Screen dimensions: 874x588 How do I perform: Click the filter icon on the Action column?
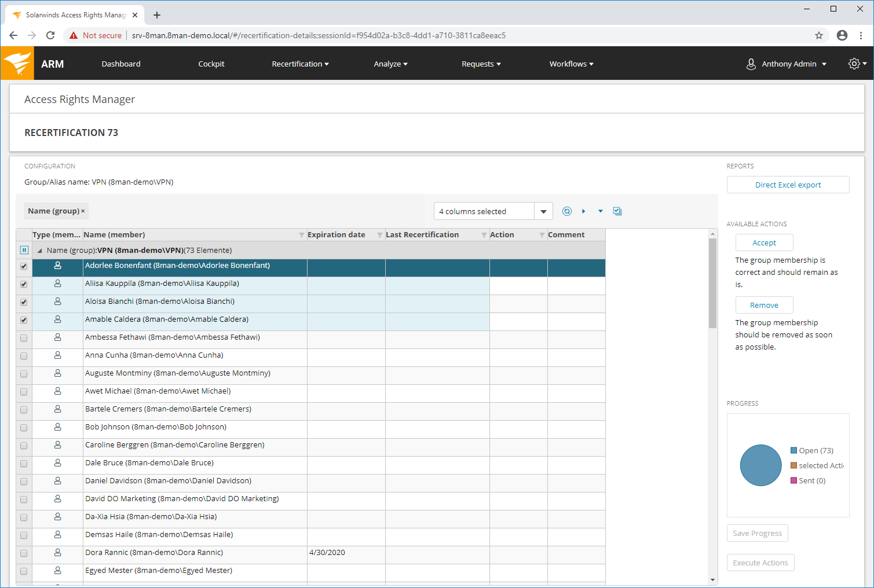542,235
